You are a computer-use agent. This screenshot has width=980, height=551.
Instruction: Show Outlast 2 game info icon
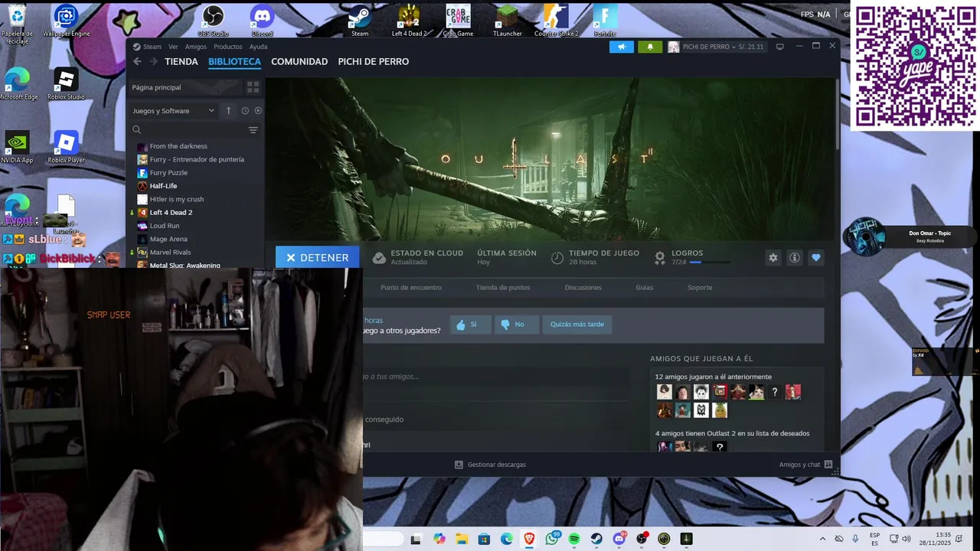pyautogui.click(x=795, y=258)
